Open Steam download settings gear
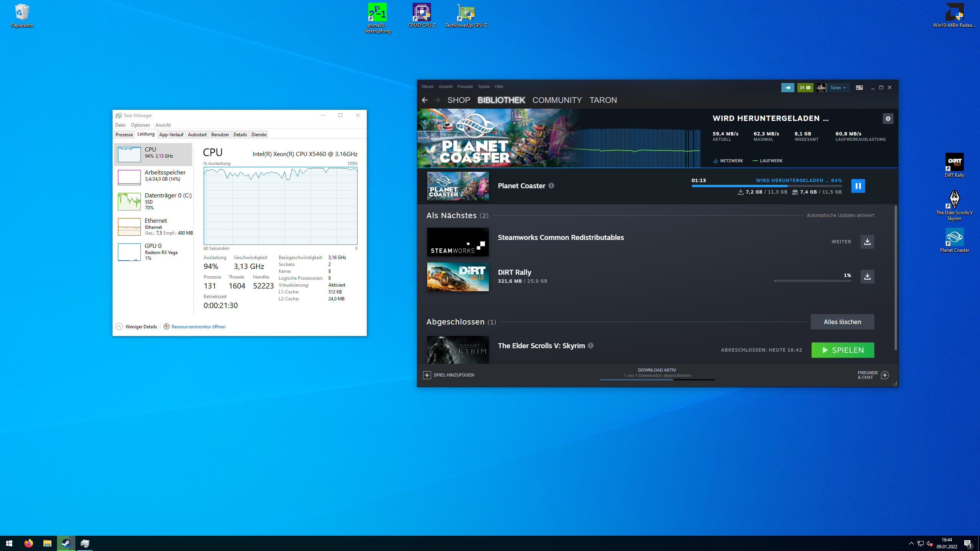 pos(888,119)
